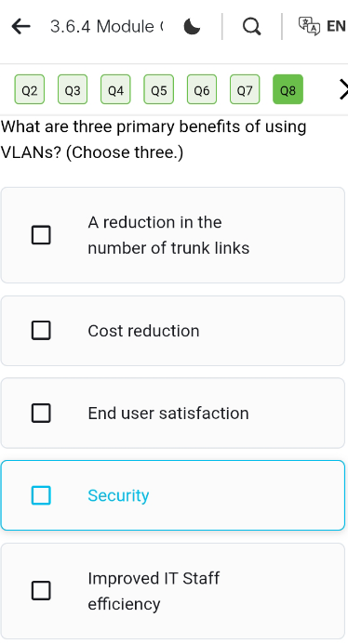Viewport: 348px width, 644px height.
Task: Check End user satisfaction checkbox
Action: click(x=41, y=413)
